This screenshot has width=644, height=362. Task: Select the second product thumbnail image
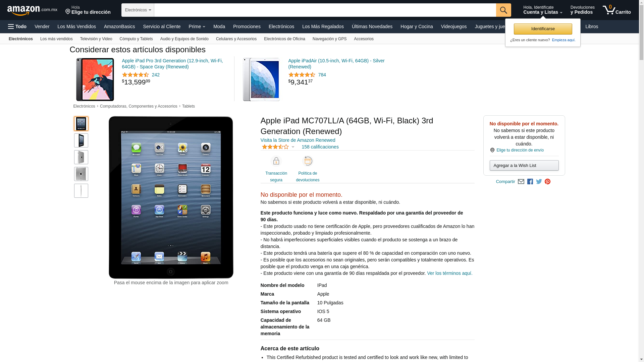pyautogui.click(x=81, y=140)
